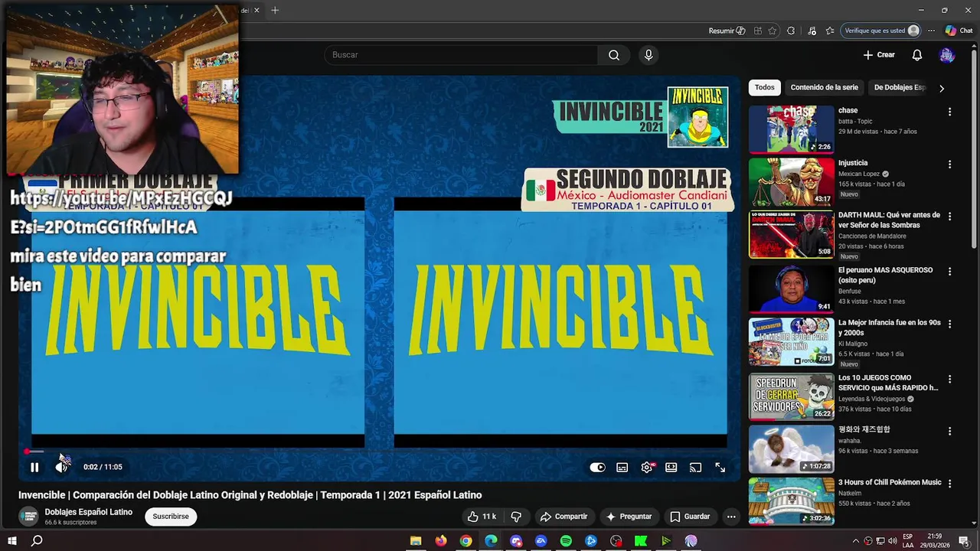Viewport: 980px width, 551px height.
Task: Open options for El peruano video
Action: 949,272
